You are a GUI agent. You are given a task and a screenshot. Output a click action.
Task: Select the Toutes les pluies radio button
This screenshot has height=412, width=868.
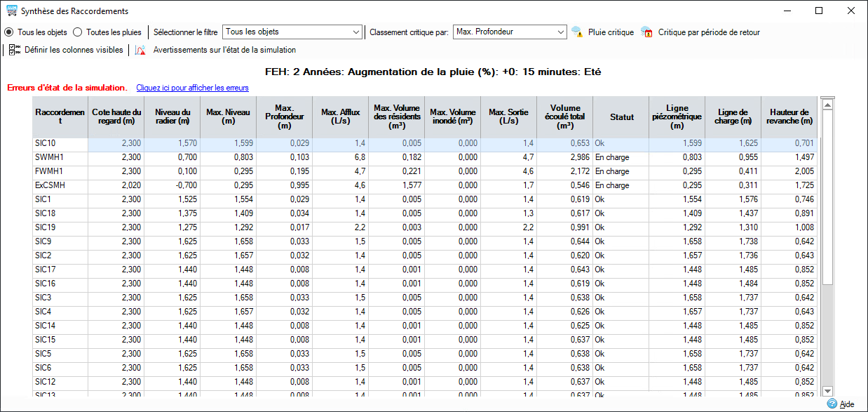pos(78,32)
